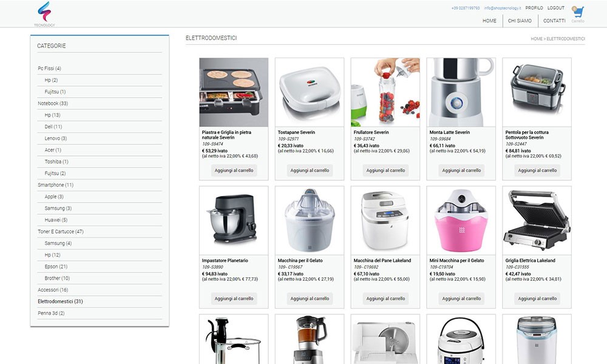Select Apple (3) subcategory
This screenshot has width=607, height=364.
[x=54, y=197]
